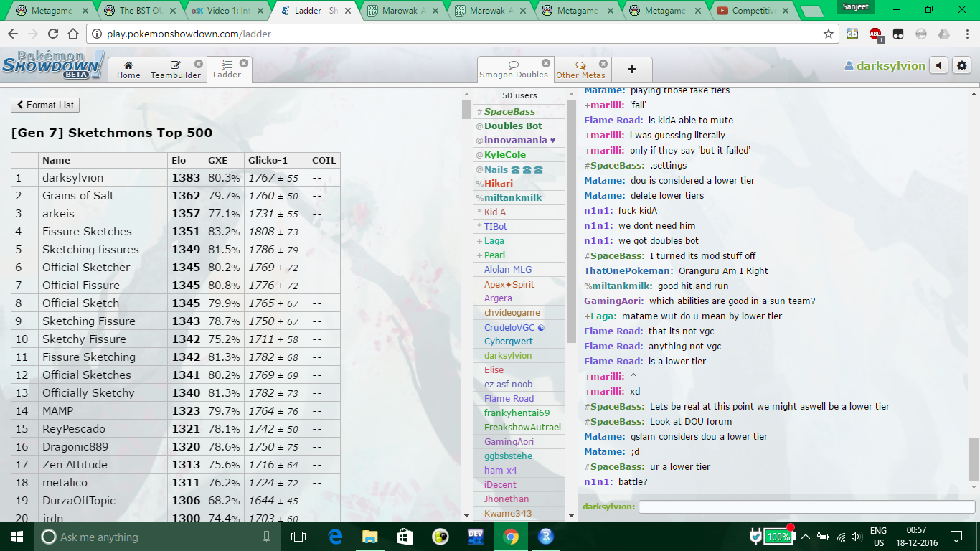Viewport: 980px width, 551px height.
Task: Open Doubles Bot in the user list
Action: (x=513, y=126)
